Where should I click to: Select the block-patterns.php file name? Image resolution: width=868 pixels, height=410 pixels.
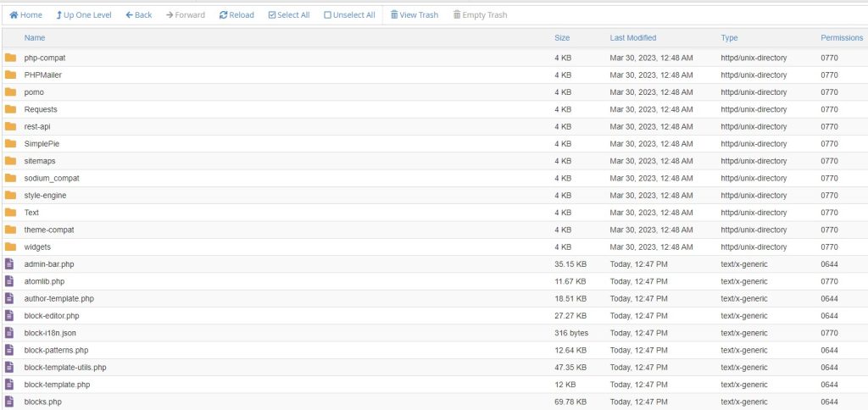click(57, 350)
